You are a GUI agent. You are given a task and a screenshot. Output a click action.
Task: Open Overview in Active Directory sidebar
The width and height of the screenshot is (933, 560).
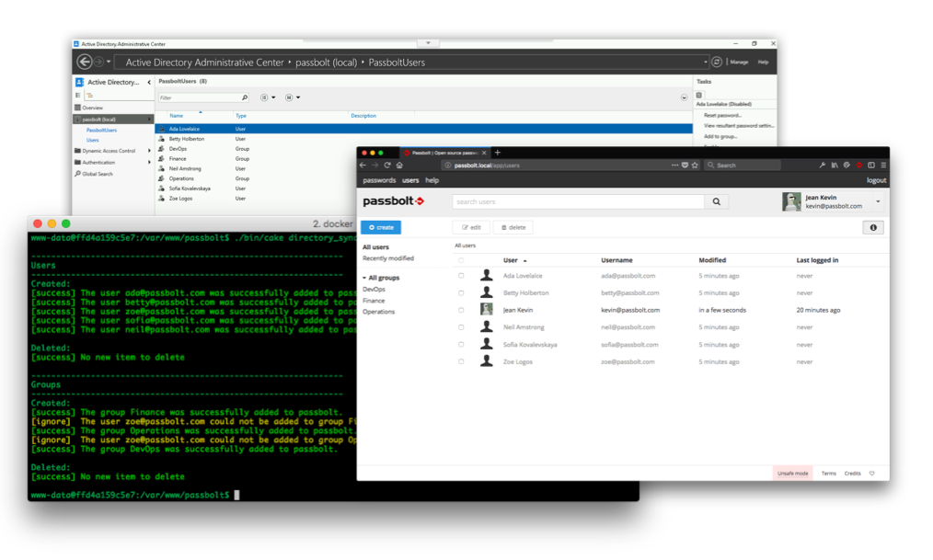[x=92, y=108]
